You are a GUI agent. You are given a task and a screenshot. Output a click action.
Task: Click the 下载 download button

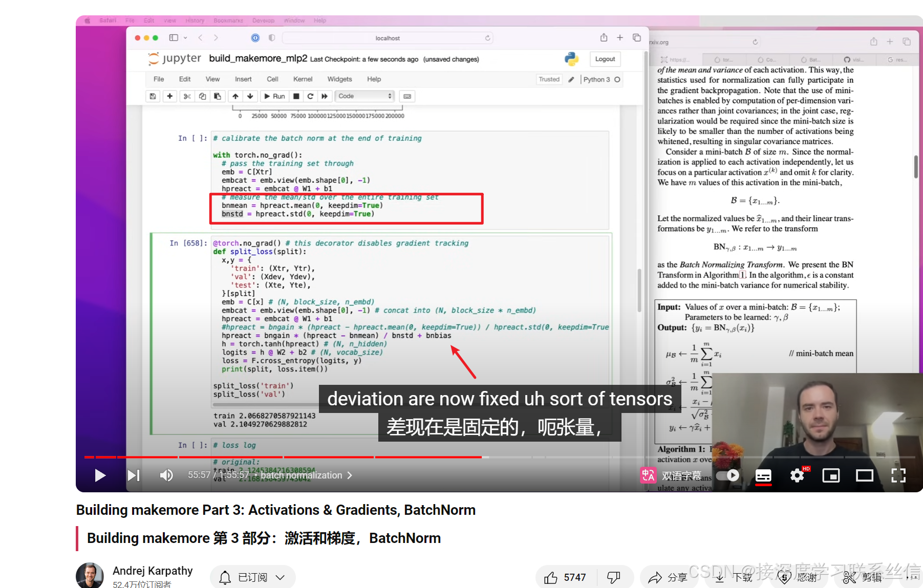733,577
